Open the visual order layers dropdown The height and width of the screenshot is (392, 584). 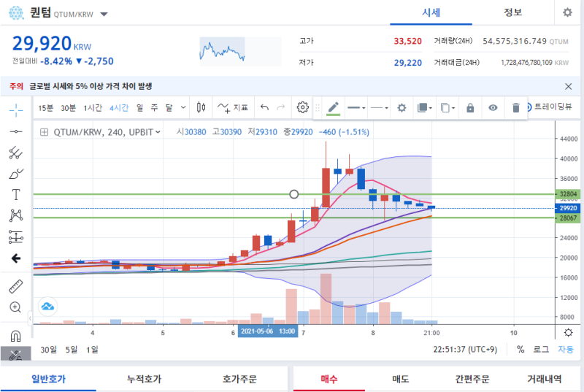(425, 108)
